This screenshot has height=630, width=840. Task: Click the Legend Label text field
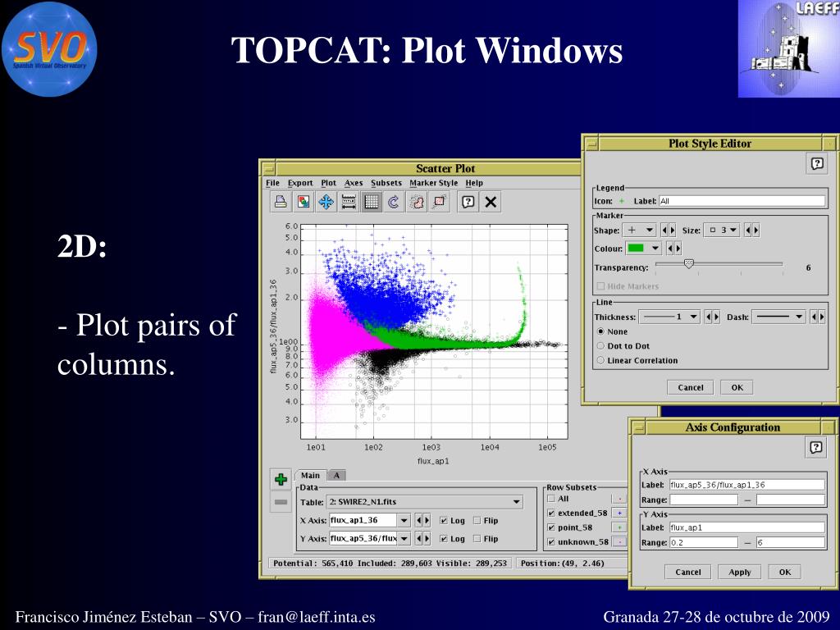[x=742, y=201]
